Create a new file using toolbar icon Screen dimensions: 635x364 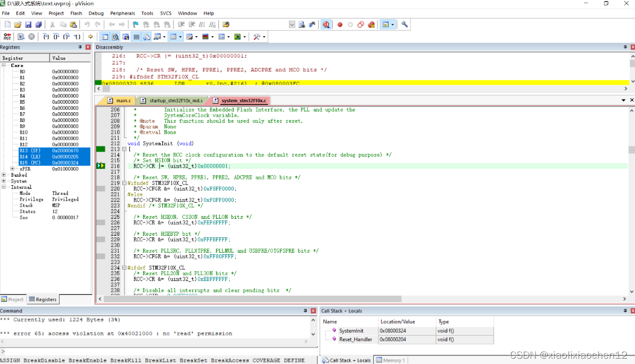pos(7,24)
